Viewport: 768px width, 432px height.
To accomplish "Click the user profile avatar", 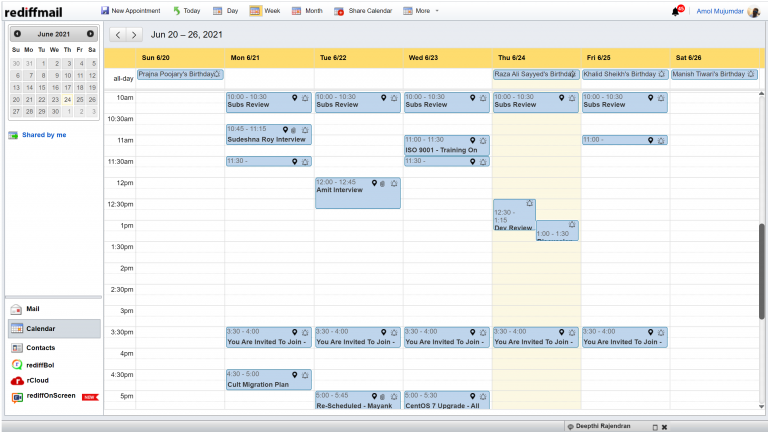I will coord(753,11).
